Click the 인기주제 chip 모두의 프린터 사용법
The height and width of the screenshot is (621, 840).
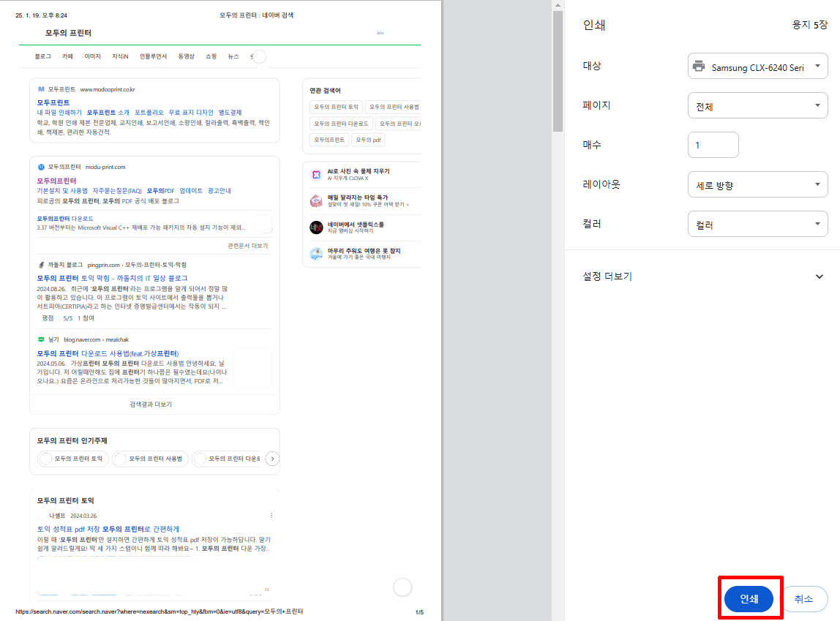150,459
